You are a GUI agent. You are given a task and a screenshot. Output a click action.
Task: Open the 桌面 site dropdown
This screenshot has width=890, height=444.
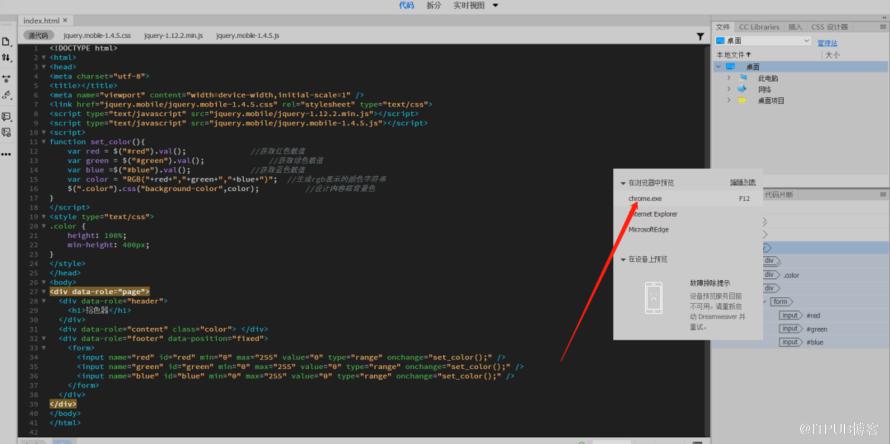tap(763, 41)
